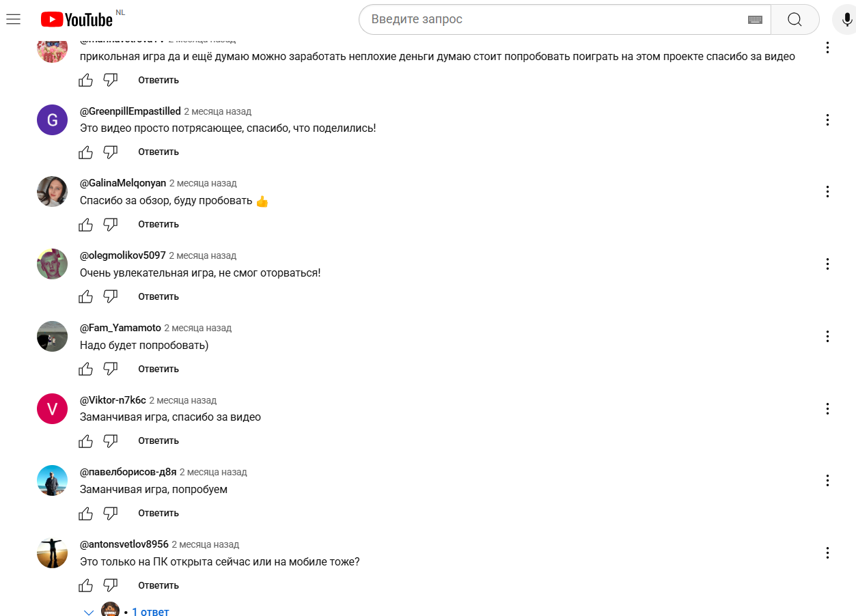The image size is (856, 616).
Task: Click the search magnifier button
Action: coord(795,19)
